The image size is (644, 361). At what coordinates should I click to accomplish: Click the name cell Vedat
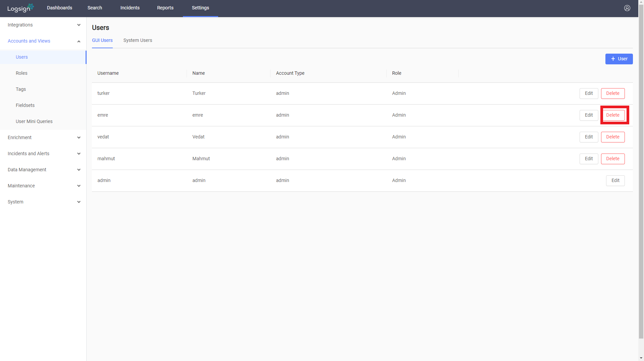click(198, 137)
